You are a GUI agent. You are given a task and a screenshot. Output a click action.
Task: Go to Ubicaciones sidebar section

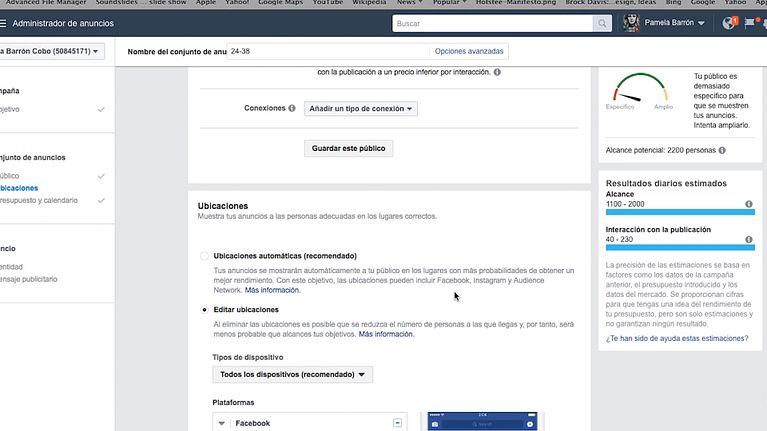tap(19, 188)
